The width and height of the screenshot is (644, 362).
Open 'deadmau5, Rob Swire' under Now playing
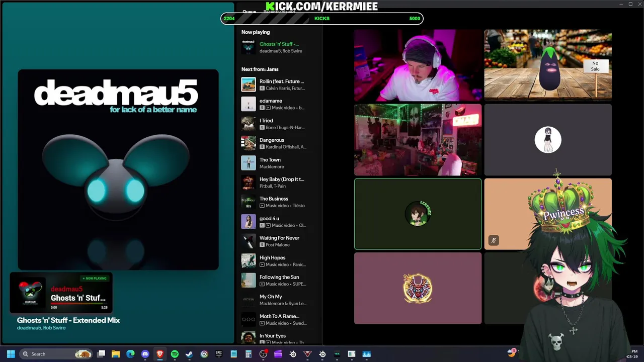(281, 51)
